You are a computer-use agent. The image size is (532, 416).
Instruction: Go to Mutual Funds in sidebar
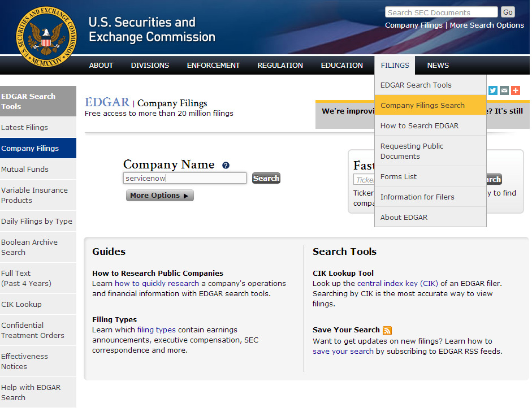25,169
